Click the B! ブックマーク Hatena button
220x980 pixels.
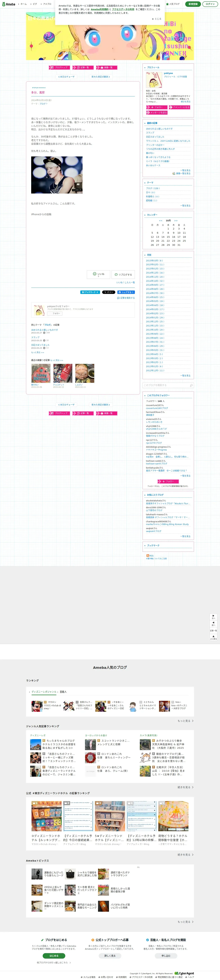90,292
